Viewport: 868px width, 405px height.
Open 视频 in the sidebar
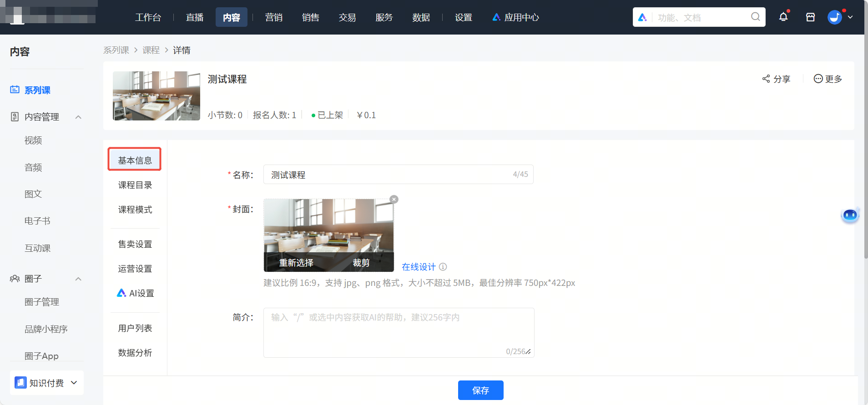pyautogui.click(x=33, y=140)
